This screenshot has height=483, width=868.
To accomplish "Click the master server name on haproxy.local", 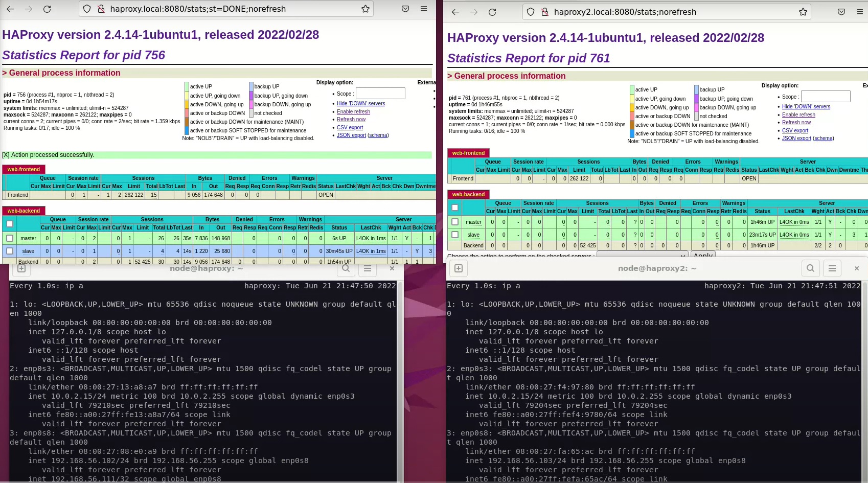I will [28, 238].
